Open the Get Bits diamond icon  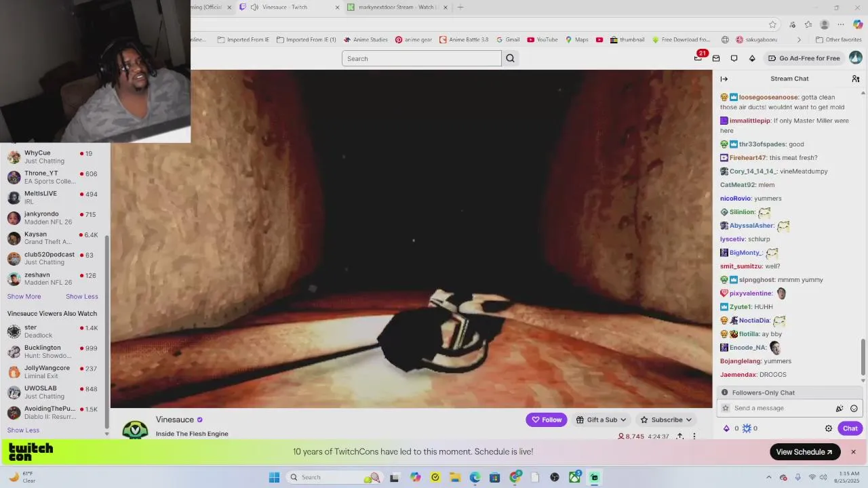(x=752, y=58)
